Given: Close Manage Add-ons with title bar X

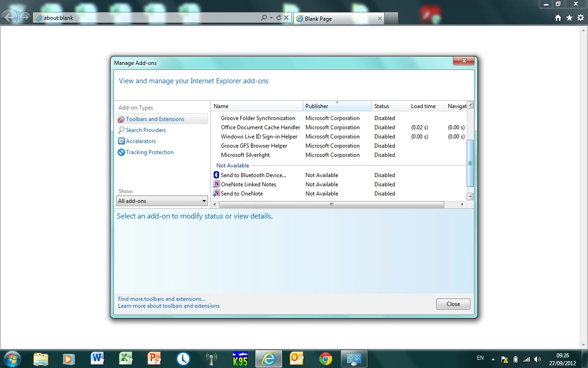Looking at the screenshot, I should click(x=464, y=61).
